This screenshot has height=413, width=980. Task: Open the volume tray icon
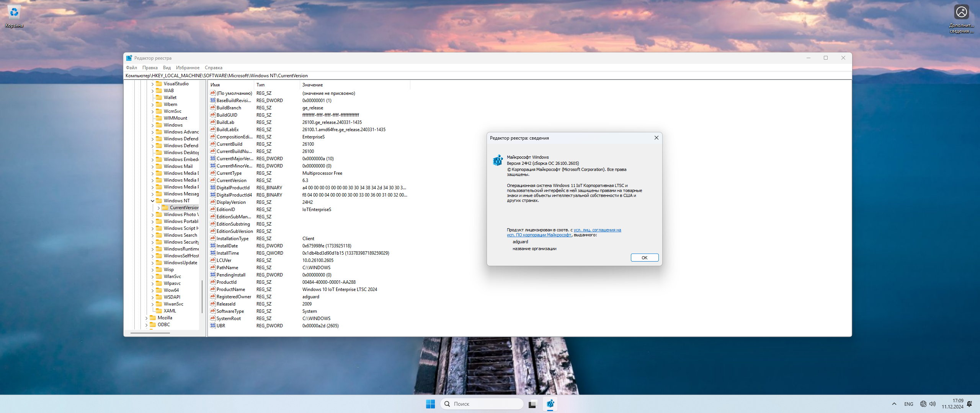pyautogui.click(x=933, y=404)
